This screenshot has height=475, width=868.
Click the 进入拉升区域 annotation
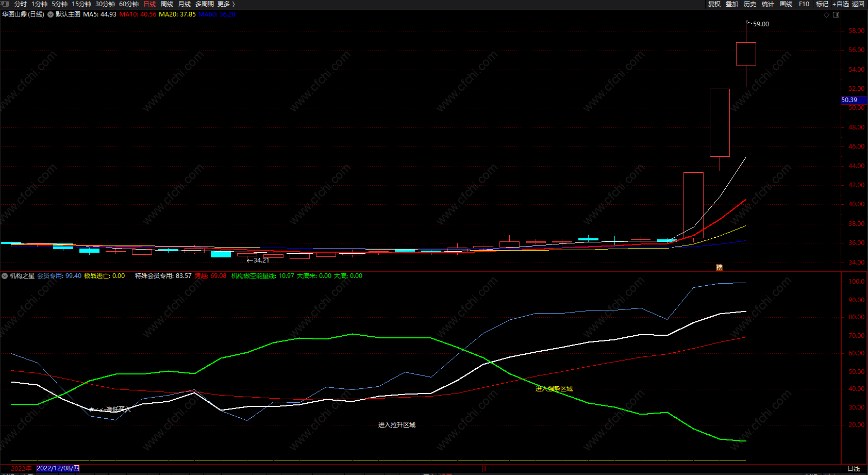pos(397,425)
